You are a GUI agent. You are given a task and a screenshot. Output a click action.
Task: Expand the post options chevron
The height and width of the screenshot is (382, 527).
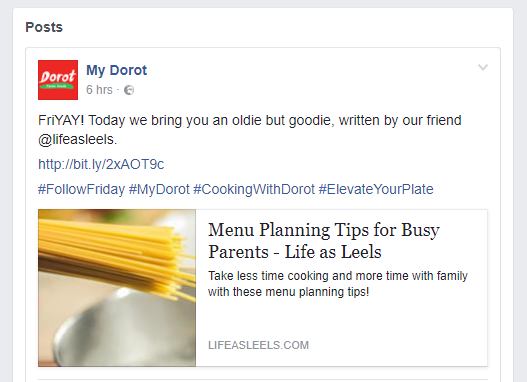483,67
